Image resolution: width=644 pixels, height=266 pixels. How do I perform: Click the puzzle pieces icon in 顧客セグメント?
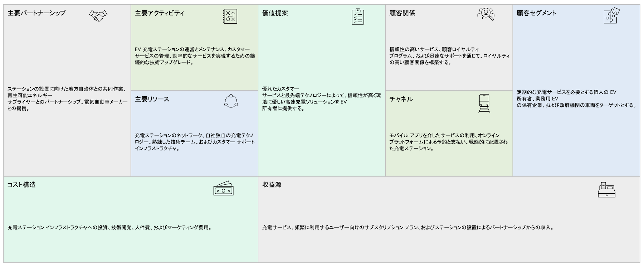(x=612, y=16)
